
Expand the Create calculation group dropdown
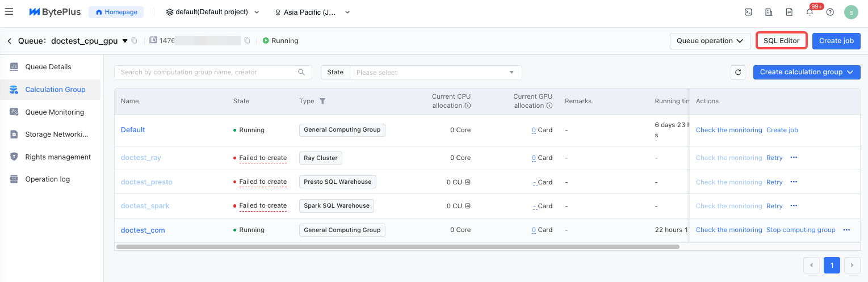(x=806, y=72)
